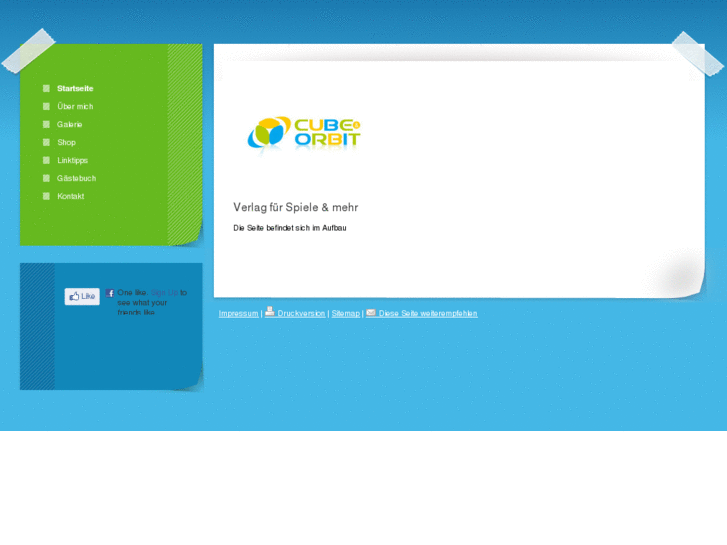Open the Shop menu entry

click(x=66, y=142)
